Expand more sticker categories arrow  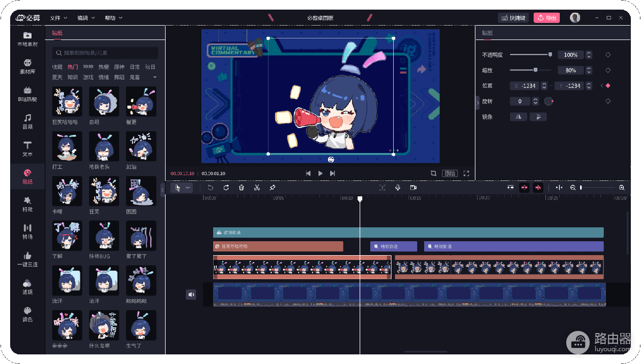pyautogui.click(x=155, y=77)
